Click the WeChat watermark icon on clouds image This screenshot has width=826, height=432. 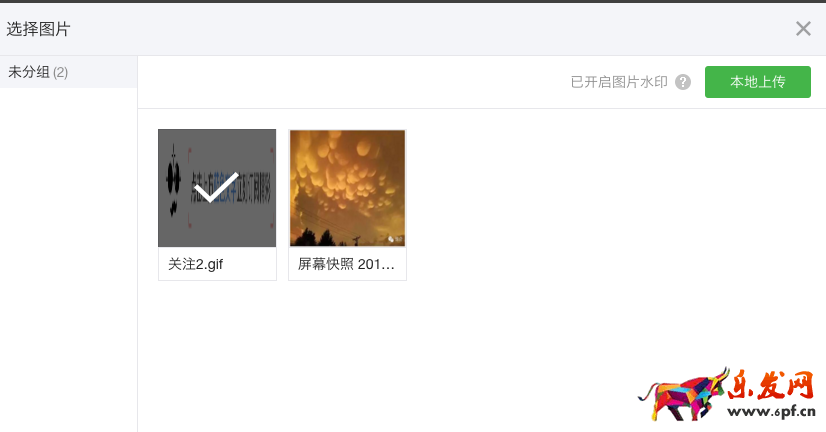[396, 239]
